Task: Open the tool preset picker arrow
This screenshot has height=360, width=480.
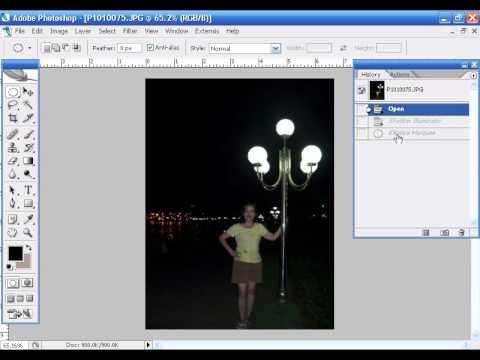Action: pyautogui.click(x=30, y=48)
